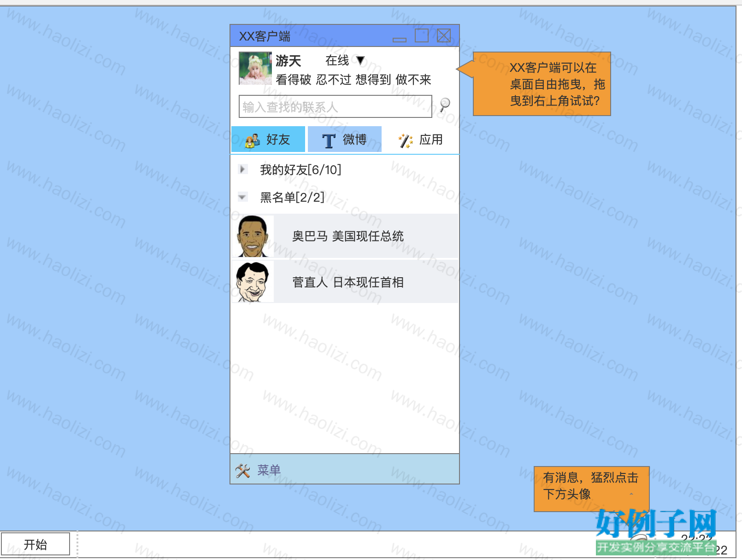Click the username 游天

289,61
